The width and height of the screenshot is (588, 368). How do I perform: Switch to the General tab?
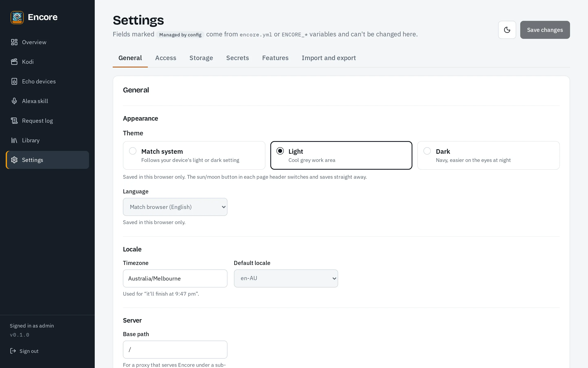tap(130, 58)
